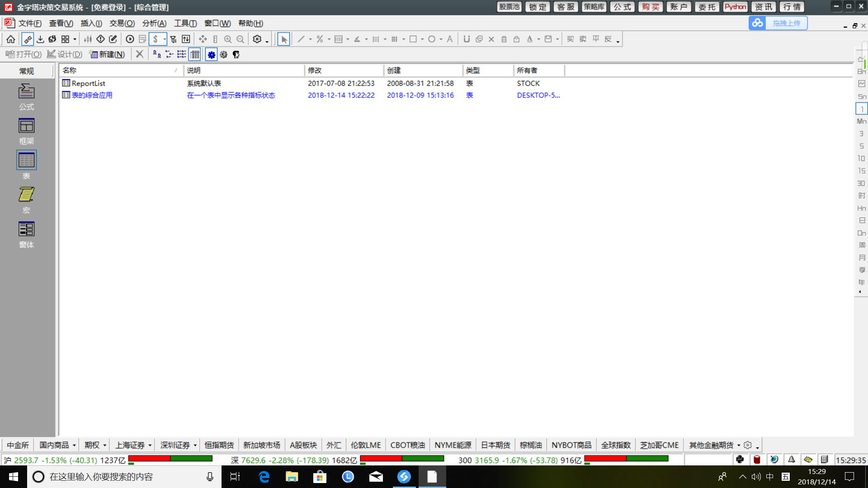Expand the rectangle shape dropdown arrow
Viewport: 868px width, 488px height.
click(x=422, y=39)
